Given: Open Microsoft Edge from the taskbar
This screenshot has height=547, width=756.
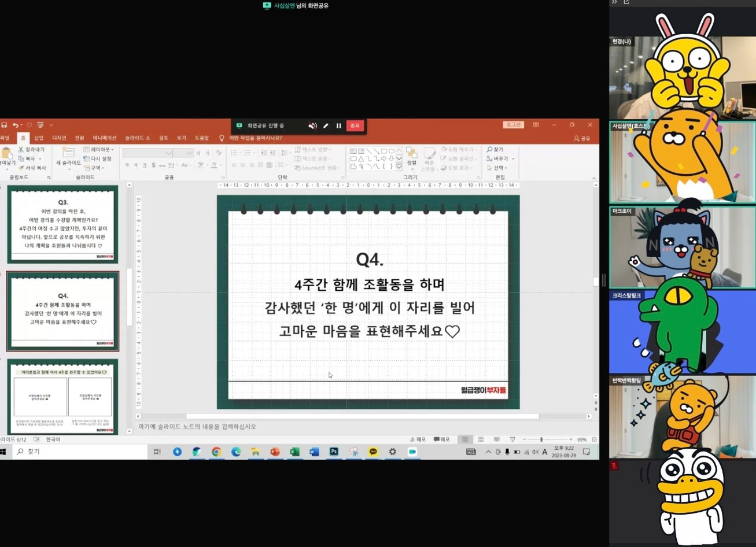Looking at the screenshot, I should pos(236,452).
